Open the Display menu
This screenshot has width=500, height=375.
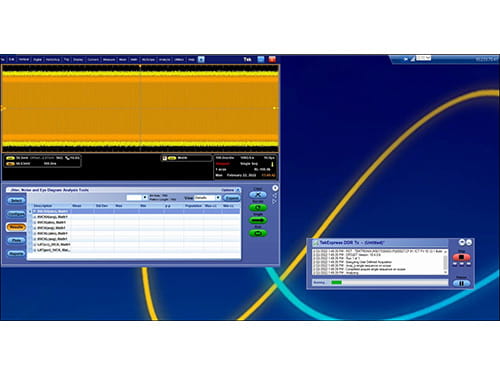point(78,59)
